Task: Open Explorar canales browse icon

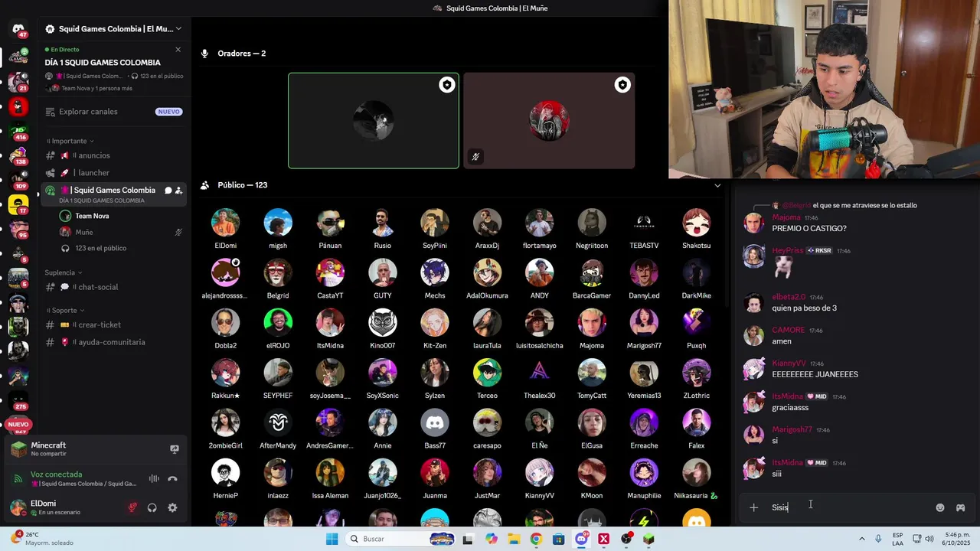Action: 51,112
